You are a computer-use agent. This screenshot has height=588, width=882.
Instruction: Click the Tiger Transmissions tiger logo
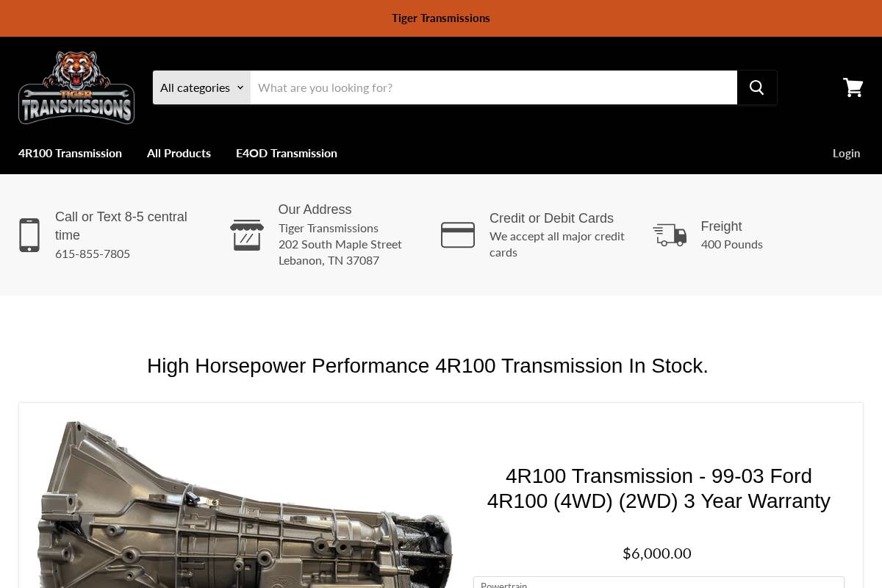[x=76, y=87]
